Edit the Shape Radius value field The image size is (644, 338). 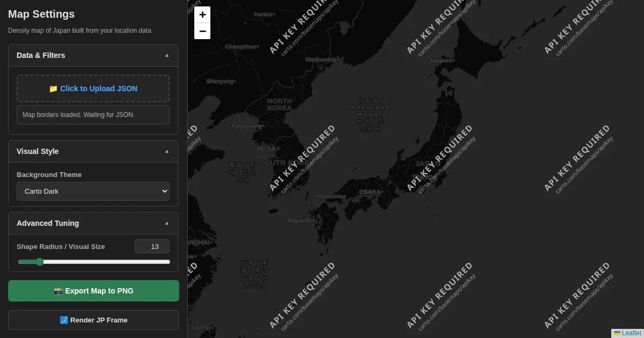(x=152, y=246)
